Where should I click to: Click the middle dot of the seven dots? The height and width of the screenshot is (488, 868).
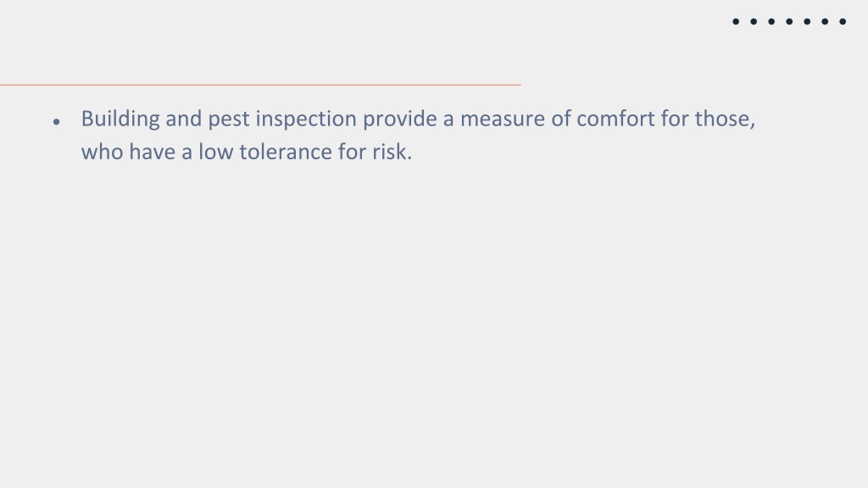[789, 21]
